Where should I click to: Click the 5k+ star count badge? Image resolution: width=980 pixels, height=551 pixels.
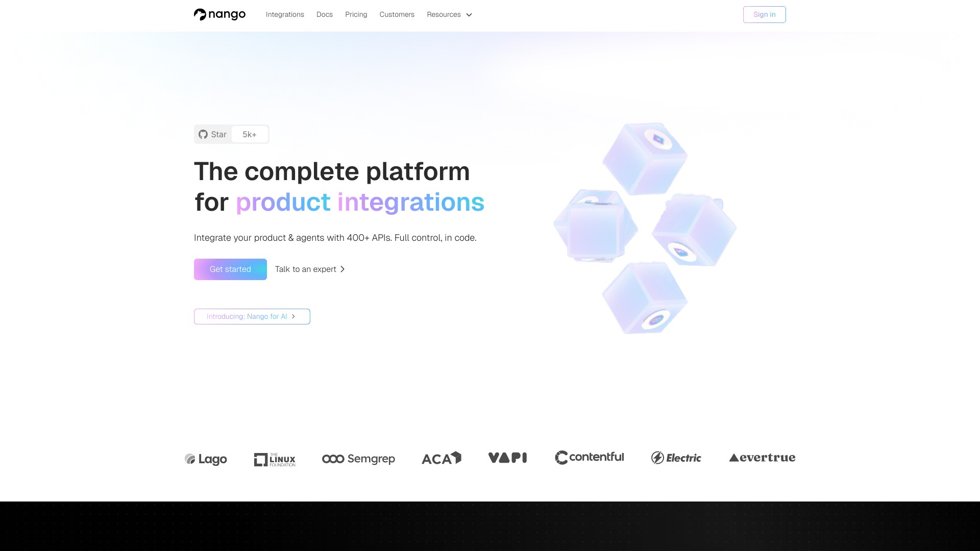point(250,134)
